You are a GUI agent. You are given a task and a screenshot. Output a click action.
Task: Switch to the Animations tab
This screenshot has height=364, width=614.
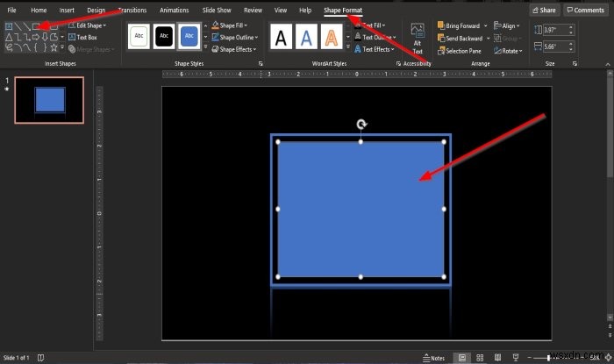(x=174, y=11)
